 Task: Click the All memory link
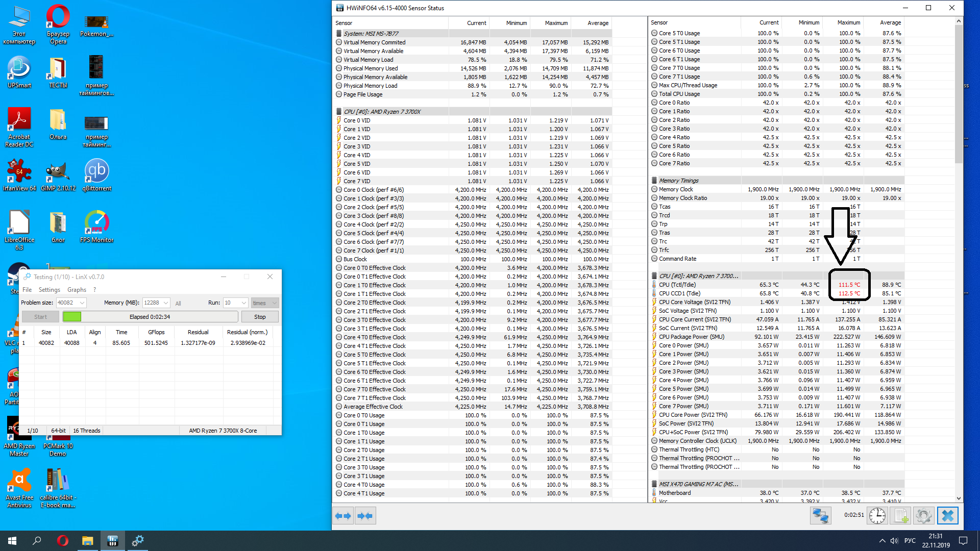point(178,304)
